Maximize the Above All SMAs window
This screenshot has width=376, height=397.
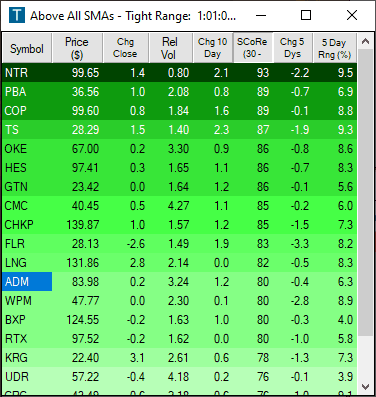pyautogui.click(x=306, y=15)
